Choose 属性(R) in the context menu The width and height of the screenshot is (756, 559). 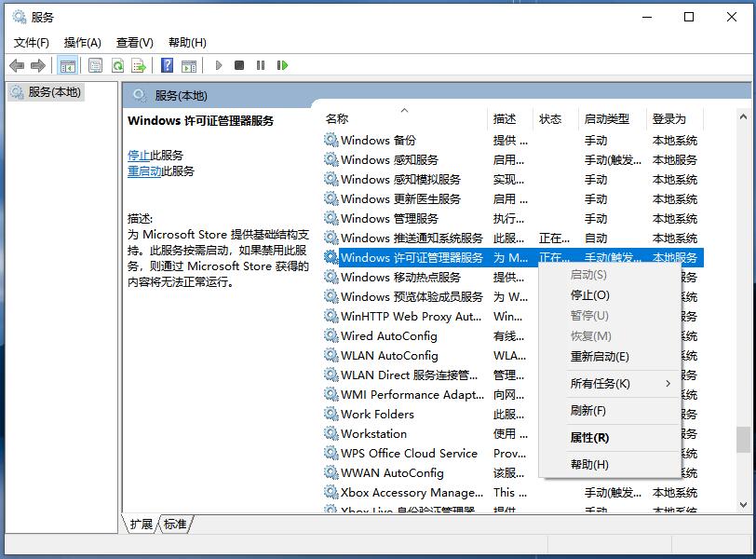589,438
